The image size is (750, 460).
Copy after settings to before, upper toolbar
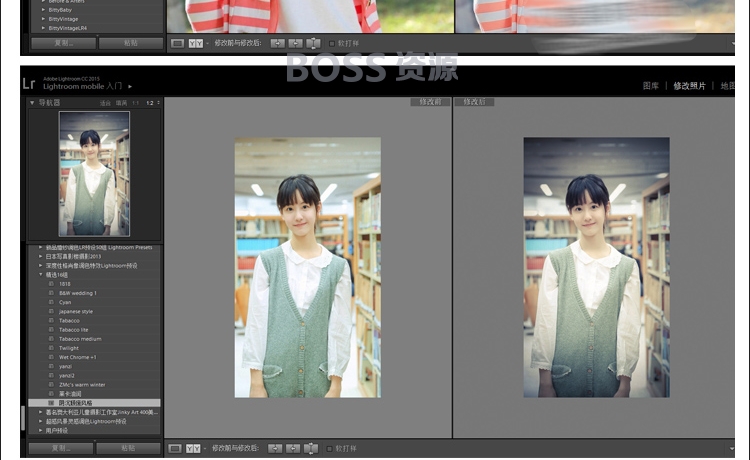(296, 44)
